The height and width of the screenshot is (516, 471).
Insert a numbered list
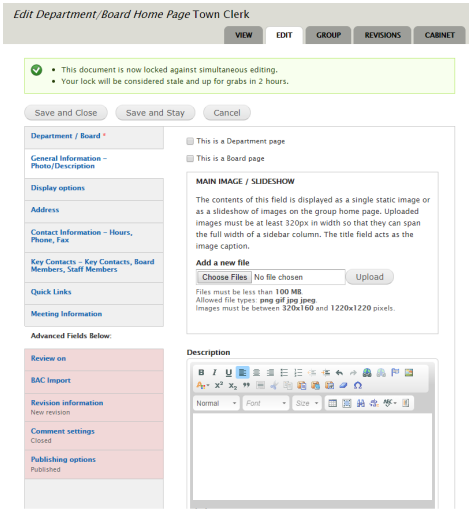(298, 372)
